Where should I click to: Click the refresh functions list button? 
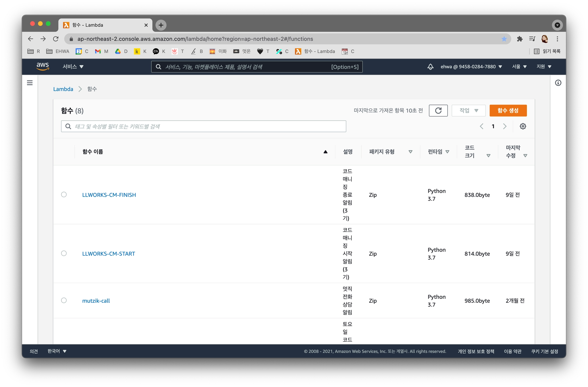(x=438, y=111)
